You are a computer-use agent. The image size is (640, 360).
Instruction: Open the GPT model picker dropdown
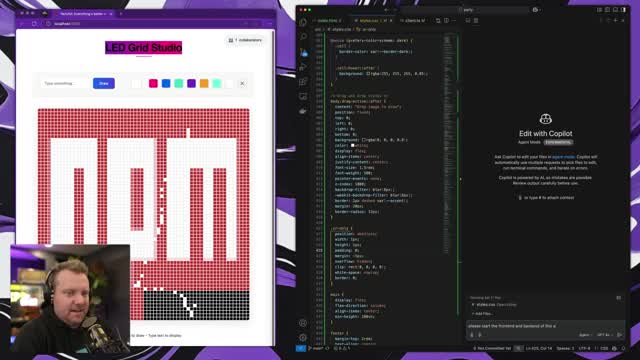[605, 335]
